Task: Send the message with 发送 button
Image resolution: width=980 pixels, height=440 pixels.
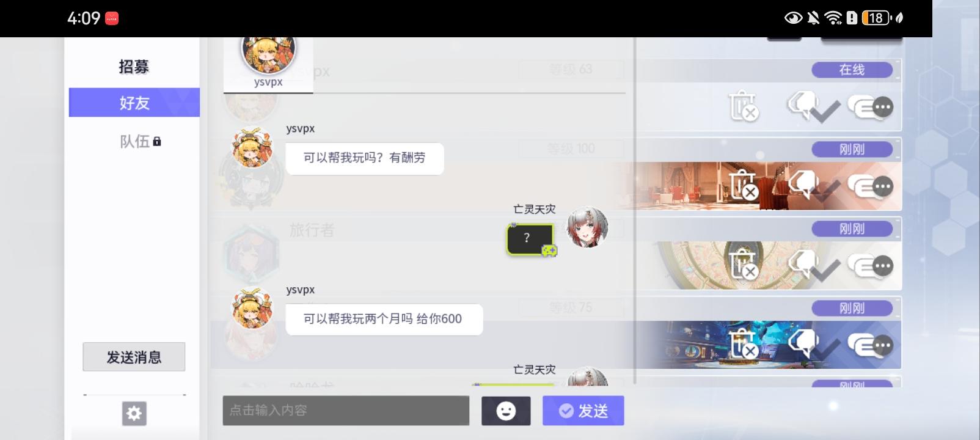Action: [x=583, y=411]
